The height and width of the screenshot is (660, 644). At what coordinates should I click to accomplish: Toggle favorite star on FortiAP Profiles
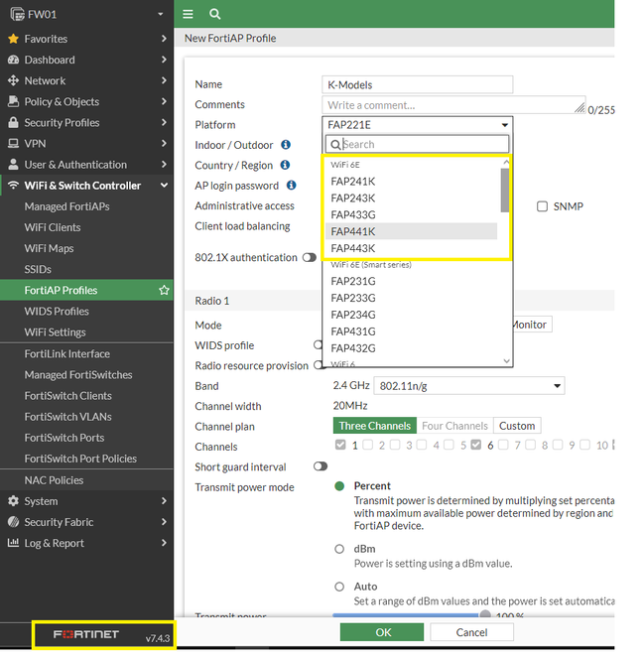164,290
